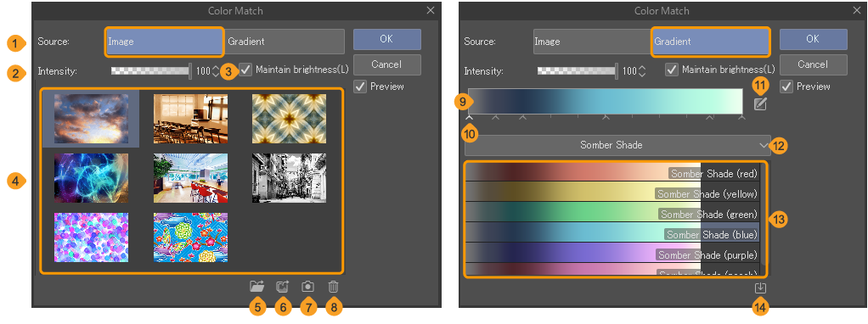This screenshot has height=324, width=868.
Task: Select the sunset clouds image thumbnail
Action: click(x=92, y=119)
